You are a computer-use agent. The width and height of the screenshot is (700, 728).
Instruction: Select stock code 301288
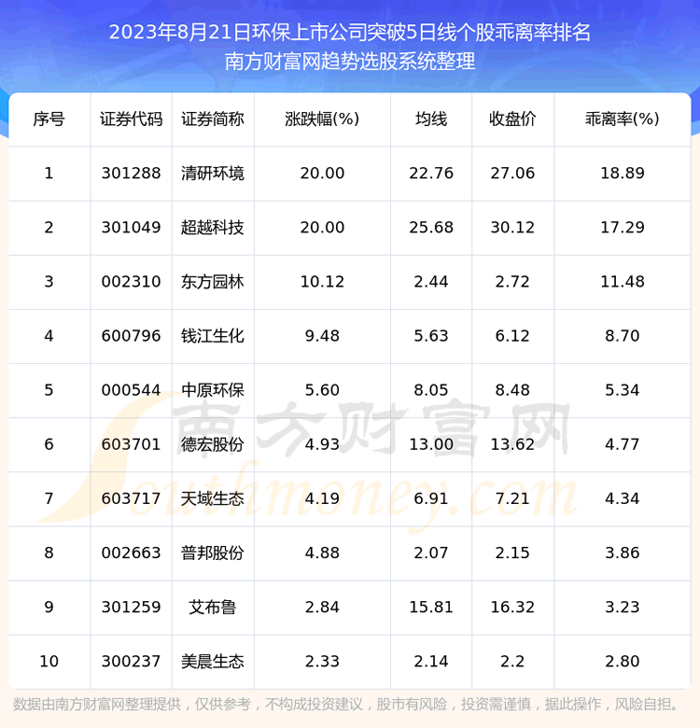point(131,174)
